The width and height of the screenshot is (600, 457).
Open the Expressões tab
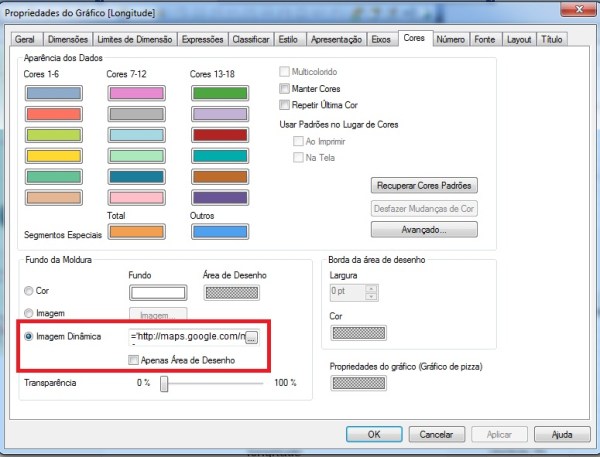[204, 39]
